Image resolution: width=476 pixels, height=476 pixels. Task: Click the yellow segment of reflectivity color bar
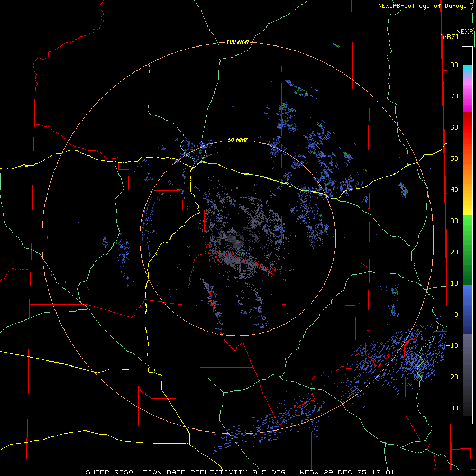click(x=467, y=206)
